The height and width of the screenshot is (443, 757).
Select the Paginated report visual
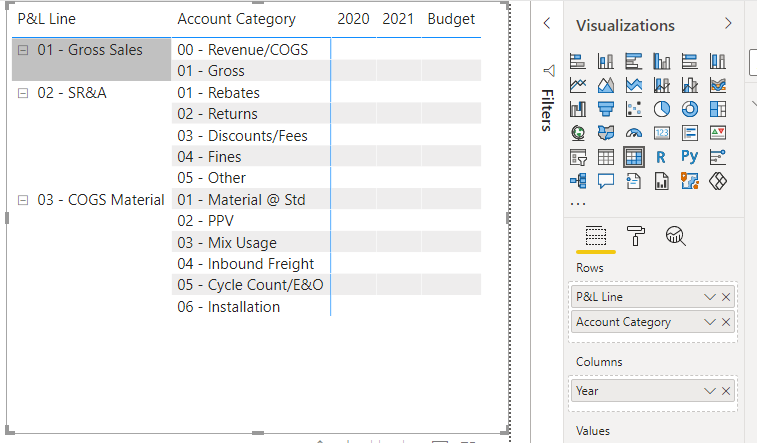pos(662,181)
